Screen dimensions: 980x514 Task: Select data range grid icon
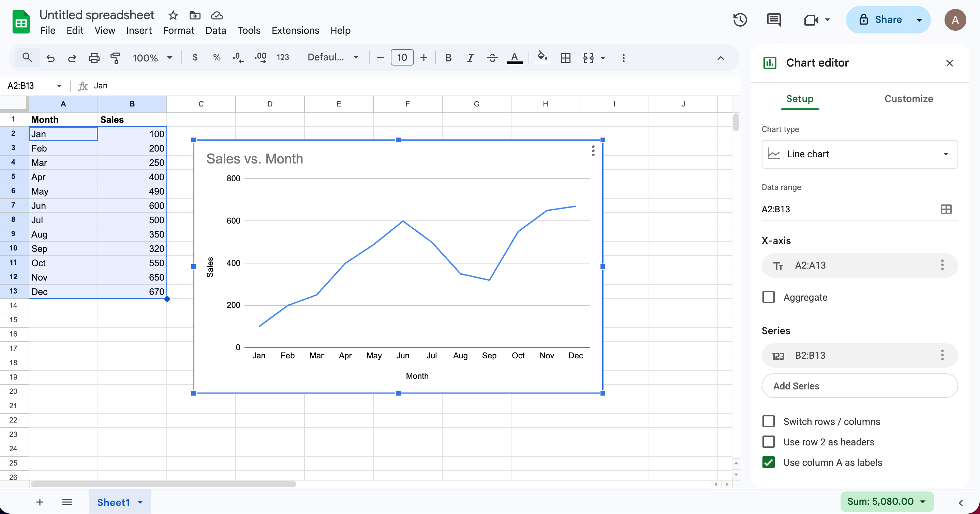[x=946, y=209]
